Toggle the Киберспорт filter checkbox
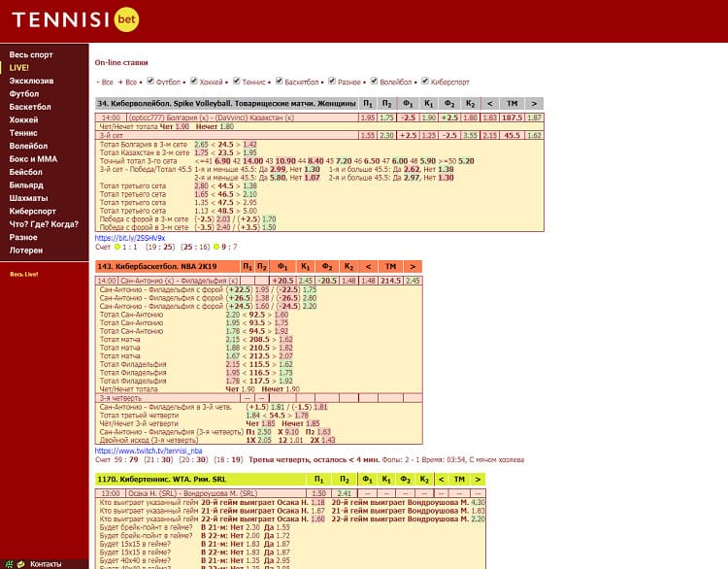Viewport: 728px width, 569px height. [425, 81]
